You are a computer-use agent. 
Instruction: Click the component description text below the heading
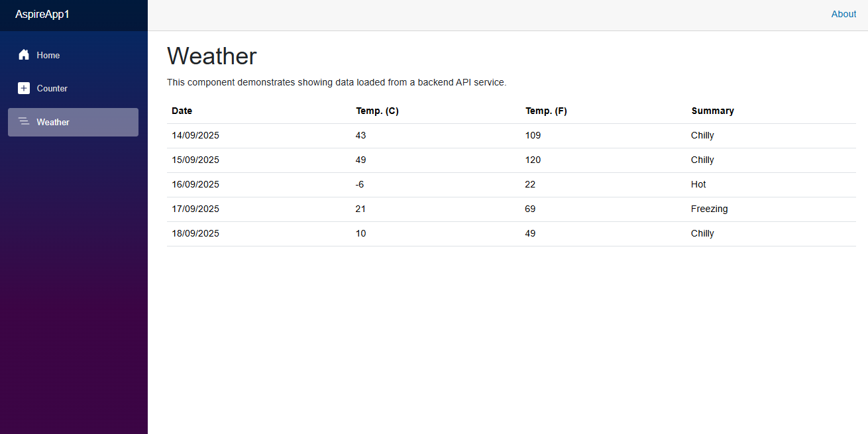click(337, 82)
